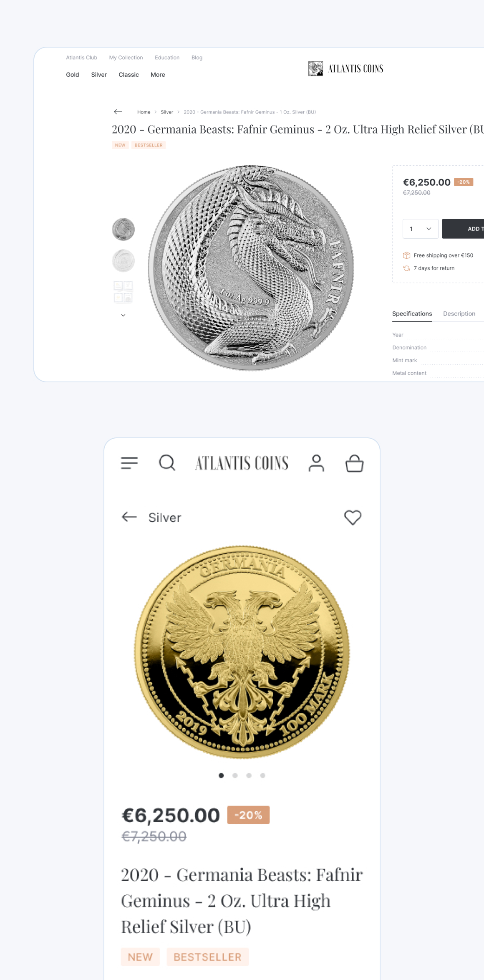Click the desktop breadcrumb back arrow
Image resolution: width=484 pixels, height=980 pixels.
[x=118, y=112]
